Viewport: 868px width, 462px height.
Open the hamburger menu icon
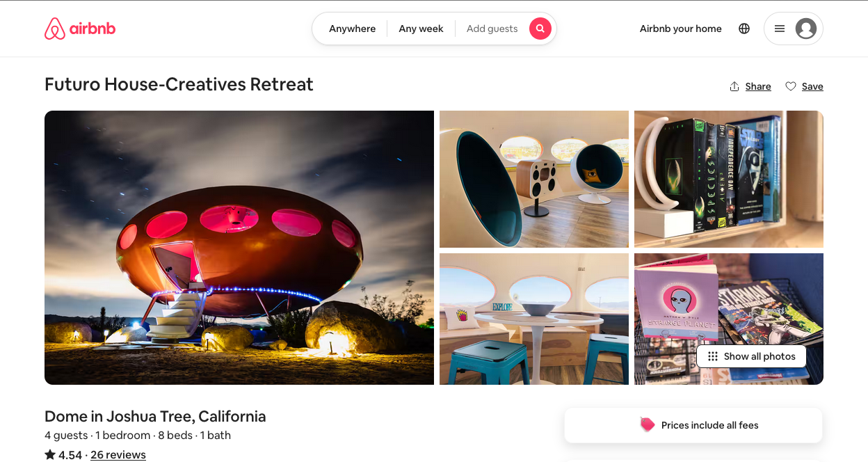coord(780,29)
